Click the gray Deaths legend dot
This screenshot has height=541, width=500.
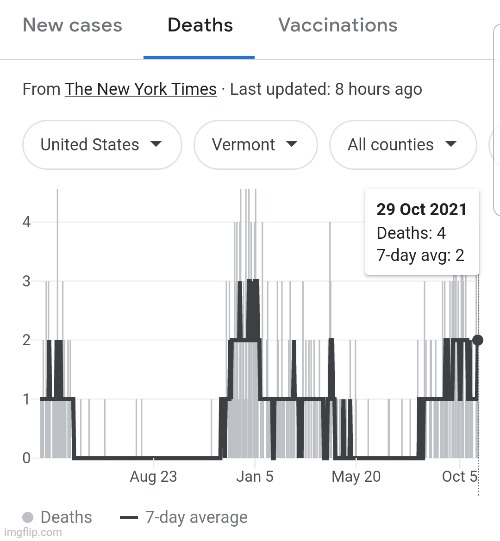click(x=28, y=517)
